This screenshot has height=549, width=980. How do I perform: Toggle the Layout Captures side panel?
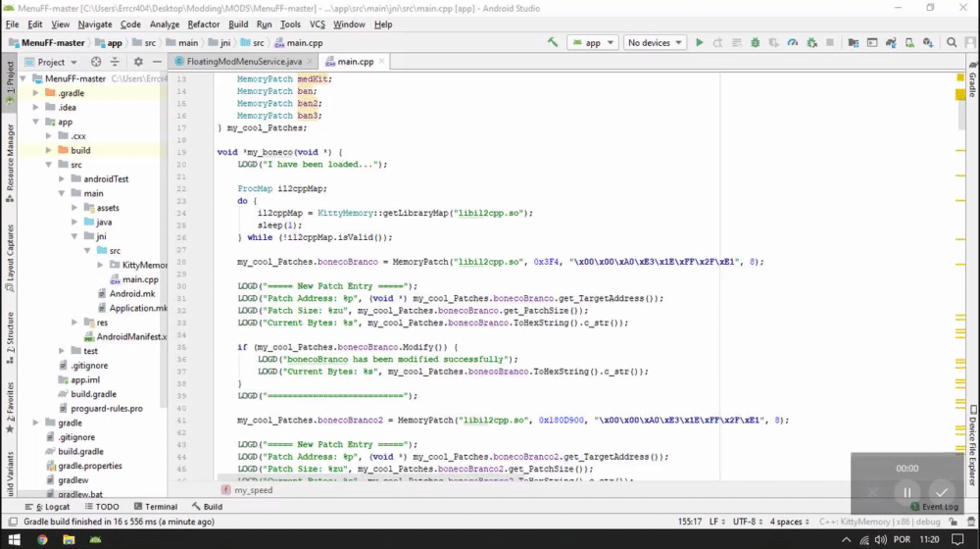10,258
